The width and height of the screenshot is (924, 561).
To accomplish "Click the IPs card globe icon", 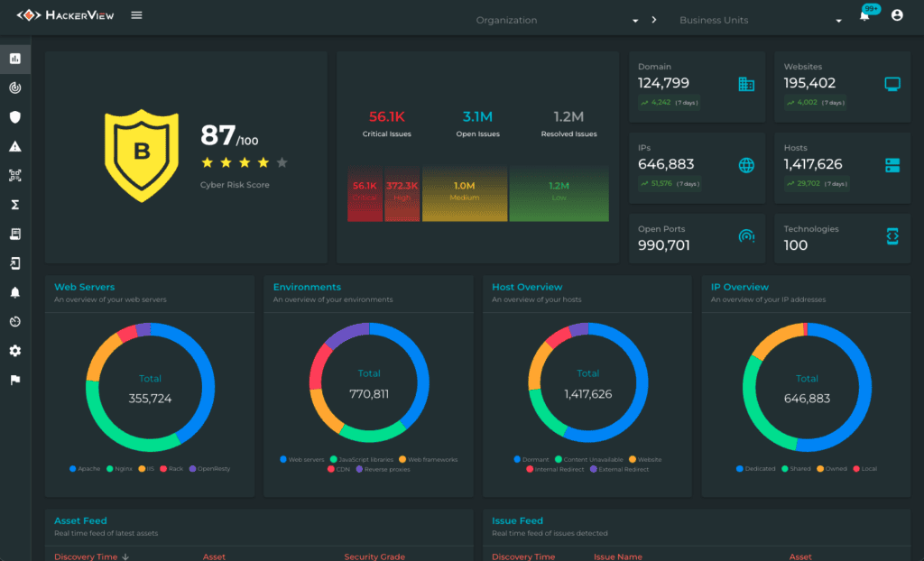I will tap(746, 166).
